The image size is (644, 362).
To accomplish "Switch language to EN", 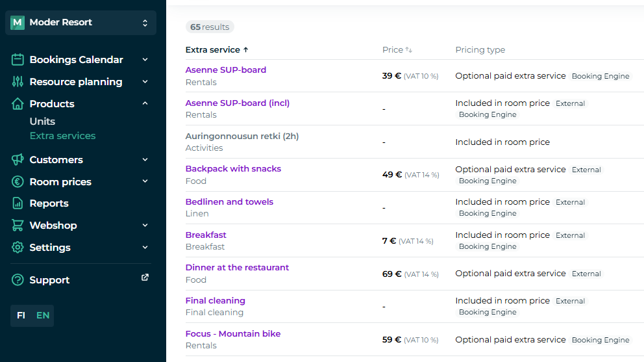I will point(43,315).
